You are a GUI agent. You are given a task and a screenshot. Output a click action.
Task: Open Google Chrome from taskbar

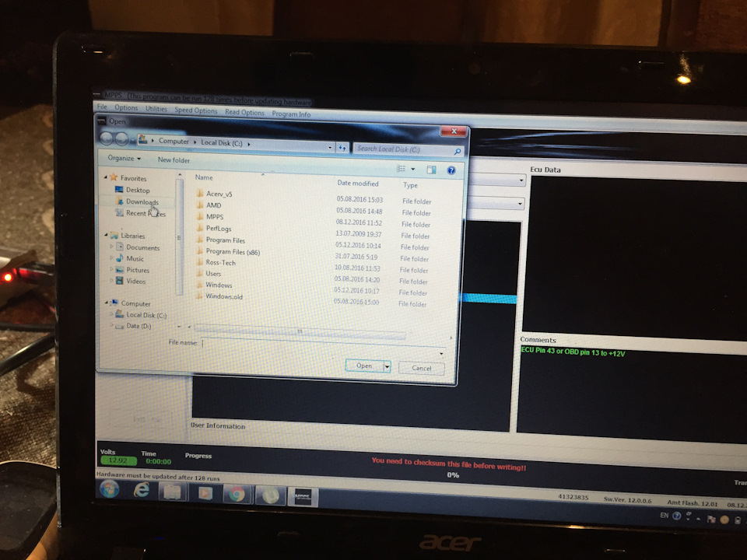(237, 495)
